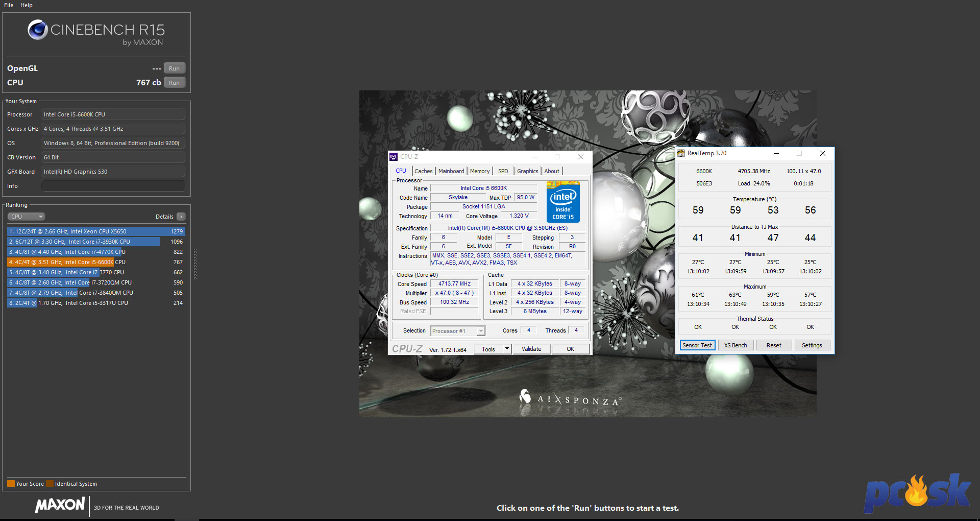This screenshot has width=980, height=521.
Task: Click the Details arrow button in Ranking
Action: (181, 217)
